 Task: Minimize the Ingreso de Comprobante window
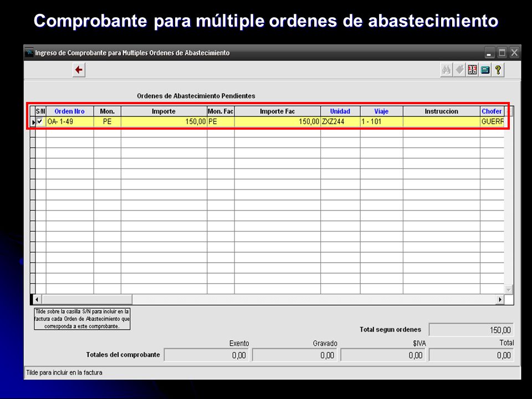pyautogui.click(x=489, y=53)
